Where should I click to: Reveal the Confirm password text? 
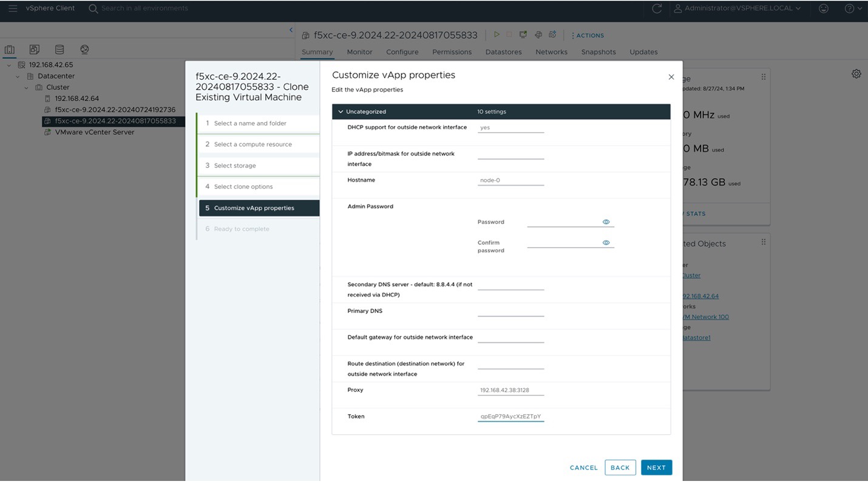(606, 242)
